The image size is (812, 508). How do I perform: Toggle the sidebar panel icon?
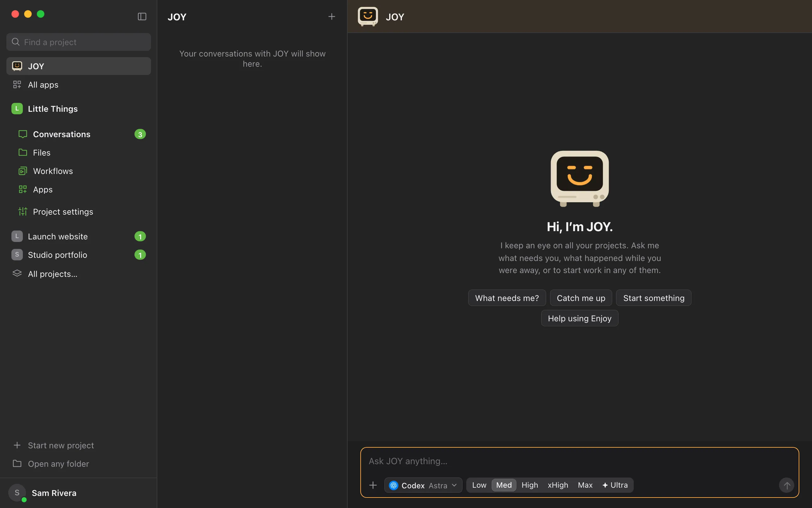pos(142,17)
